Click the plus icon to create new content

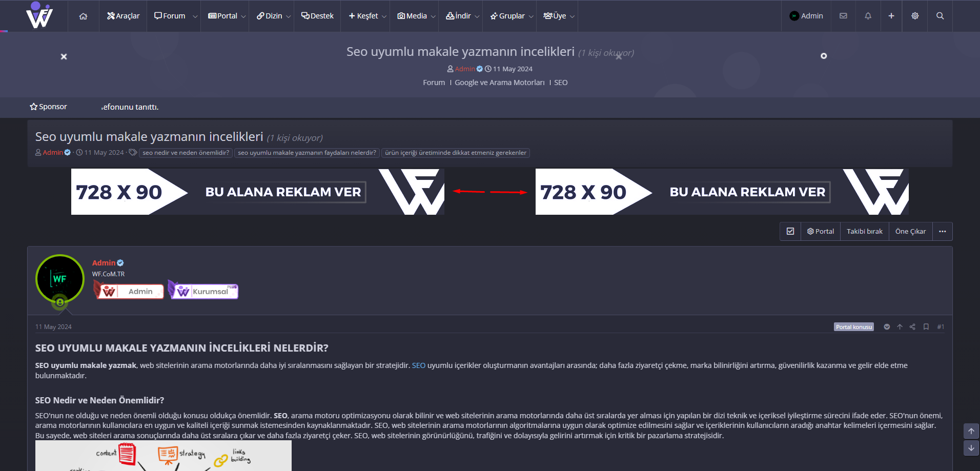[891, 16]
